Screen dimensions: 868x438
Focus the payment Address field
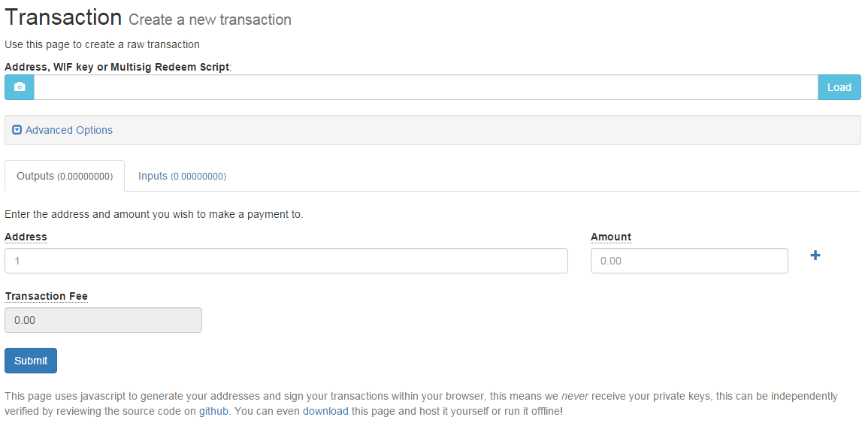[x=286, y=260]
